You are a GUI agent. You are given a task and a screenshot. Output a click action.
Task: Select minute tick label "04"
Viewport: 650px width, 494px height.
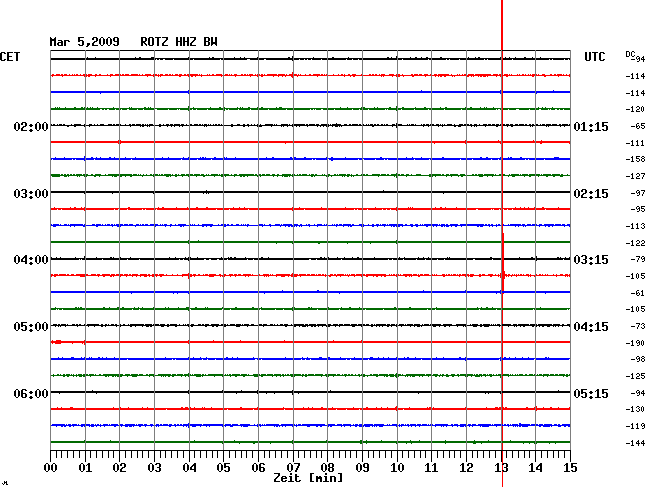coord(189,468)
